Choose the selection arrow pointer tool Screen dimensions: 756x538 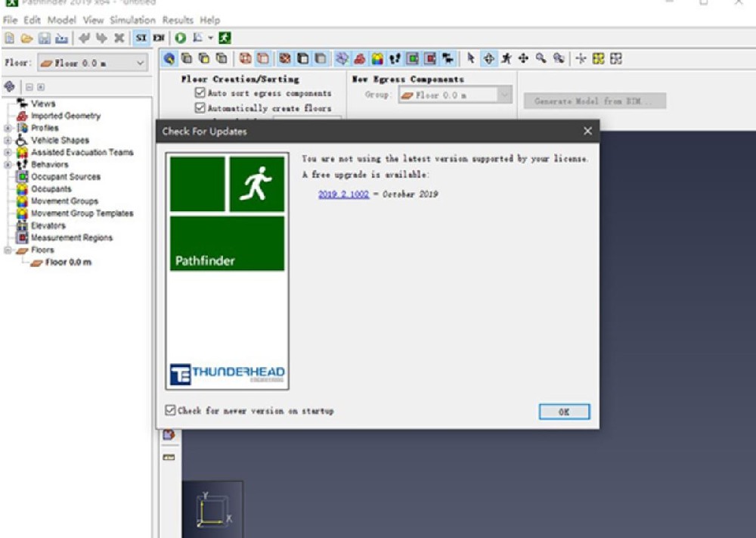coord(470,59)
